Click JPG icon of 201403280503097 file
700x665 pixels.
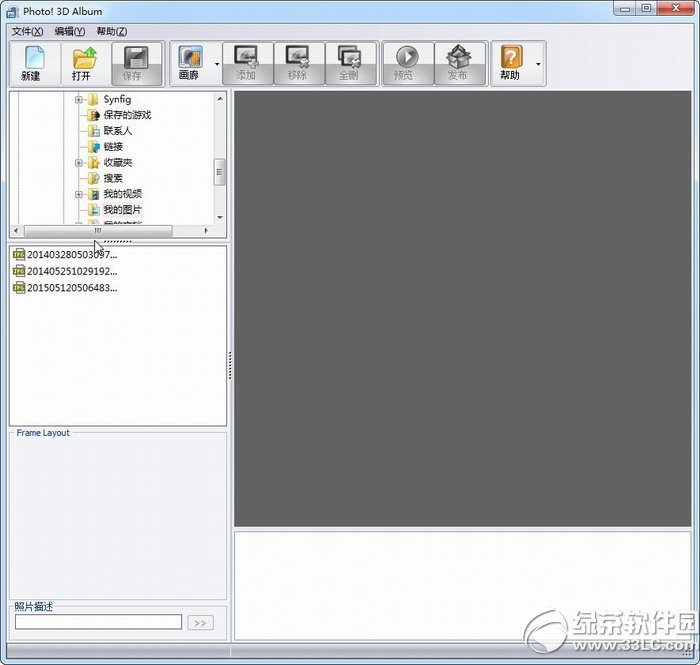pos(19,255)
